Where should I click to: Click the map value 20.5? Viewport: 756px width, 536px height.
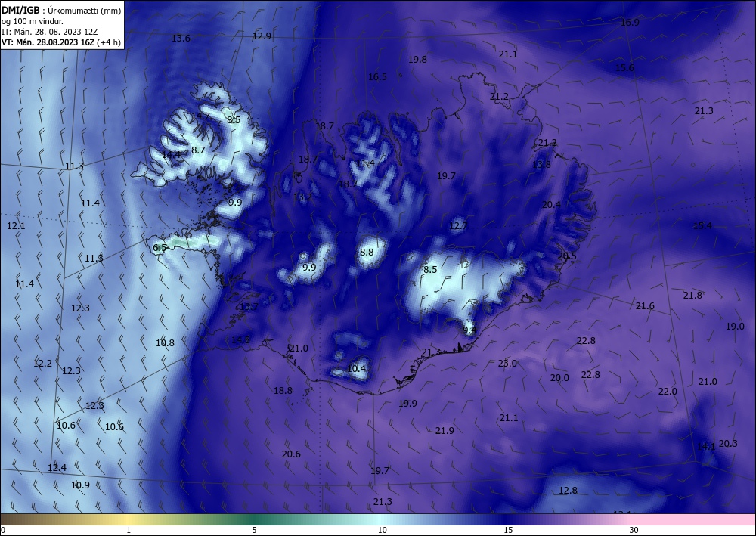pos(567,256)
